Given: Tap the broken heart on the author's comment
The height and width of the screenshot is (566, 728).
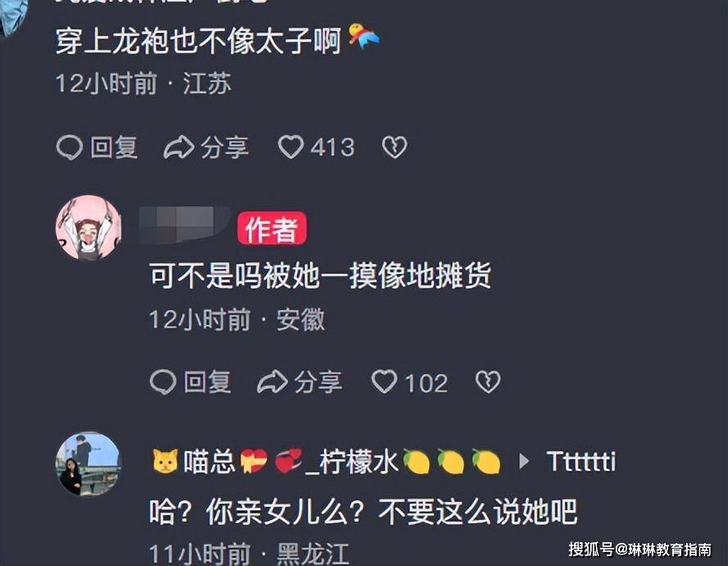Looking at the screenshot, I should tap(488, 382).
